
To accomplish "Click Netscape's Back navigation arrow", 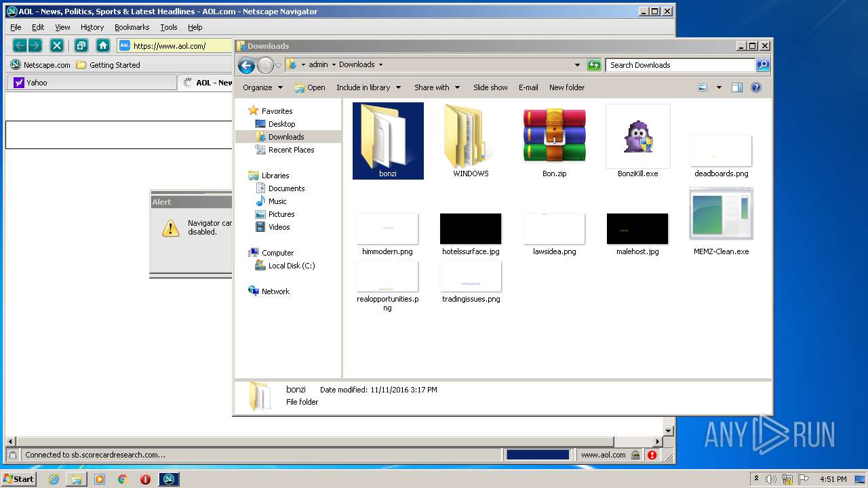I will (x=20, y=45).
